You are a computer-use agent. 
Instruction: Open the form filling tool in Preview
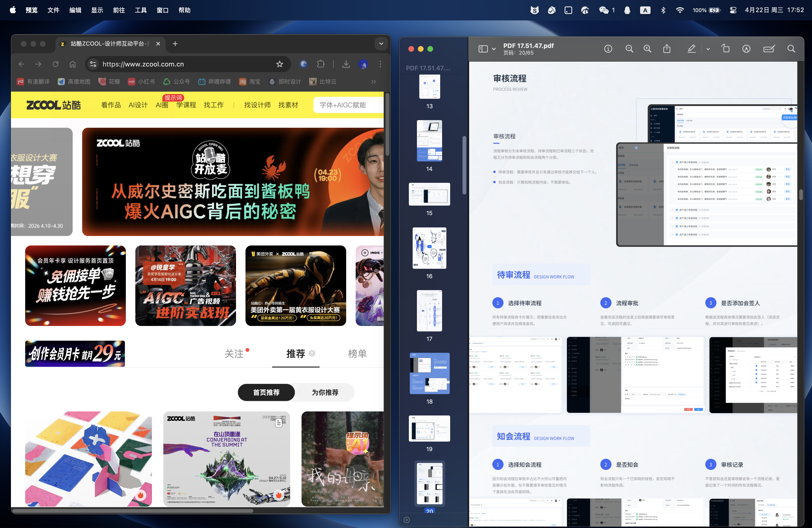(769, 49)
